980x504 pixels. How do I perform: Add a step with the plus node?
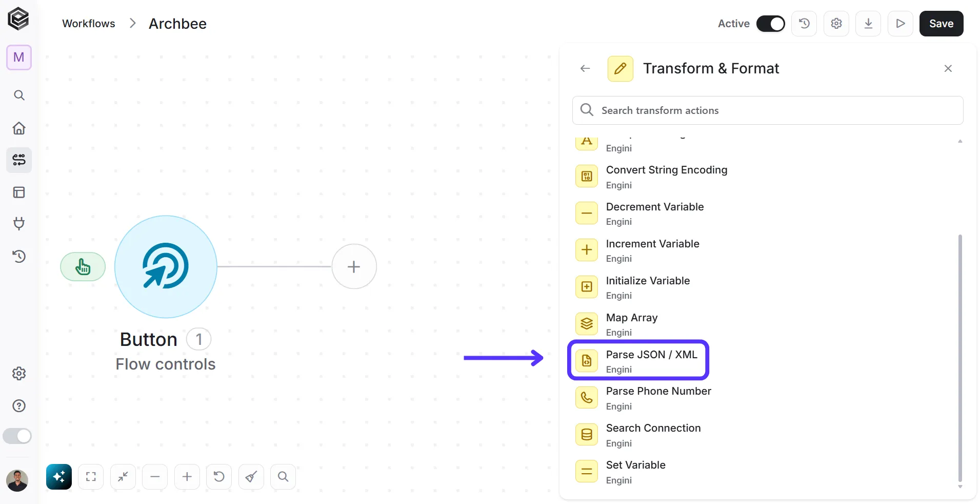coord(354,266)
